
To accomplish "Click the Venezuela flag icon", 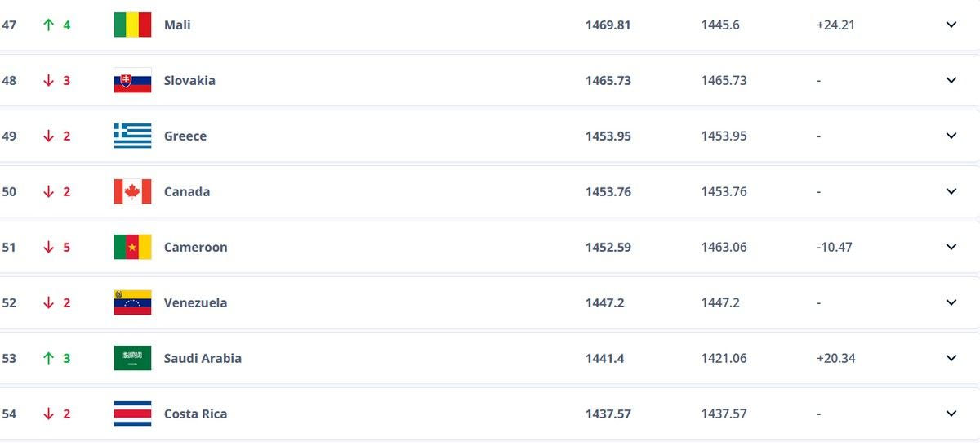I will tap(132, 302).
